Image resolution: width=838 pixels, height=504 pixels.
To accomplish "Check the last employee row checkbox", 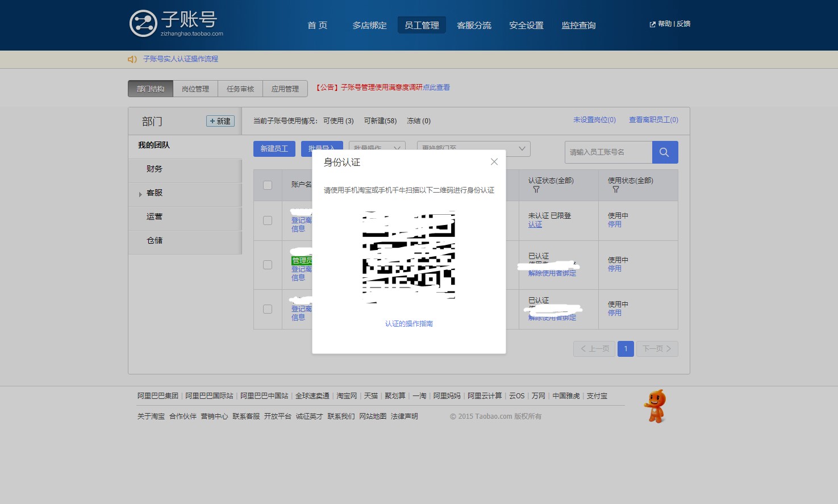I will point(268,309).
